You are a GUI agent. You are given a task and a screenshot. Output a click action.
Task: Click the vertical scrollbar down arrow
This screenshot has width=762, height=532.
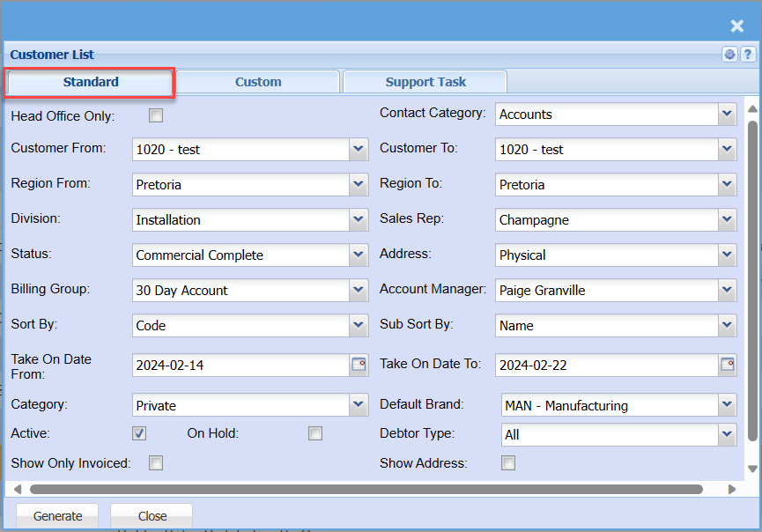(x=751, y=469)
